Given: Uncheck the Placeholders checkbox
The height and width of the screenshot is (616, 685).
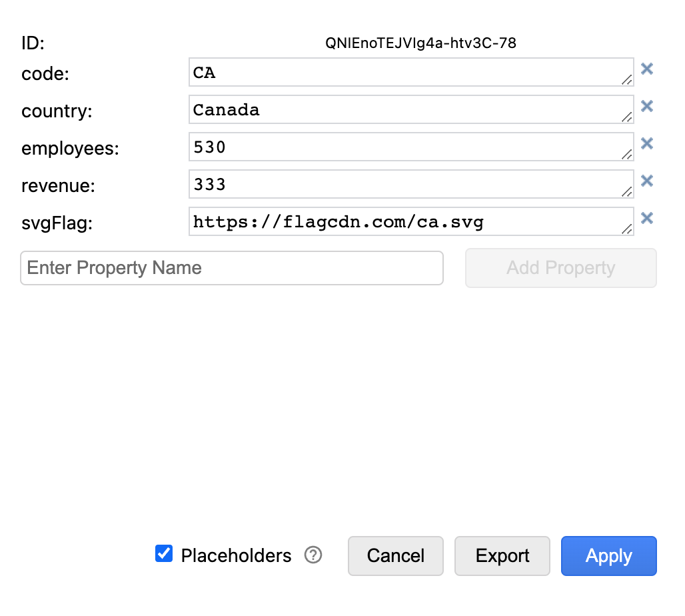Looking at the screenshot, I should [x=164, y=553].
